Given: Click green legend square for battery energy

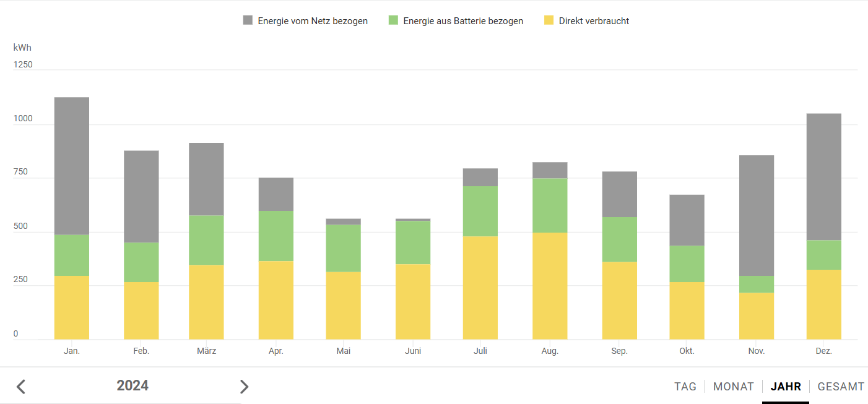Looking at the screenshot, I should 393,20.
